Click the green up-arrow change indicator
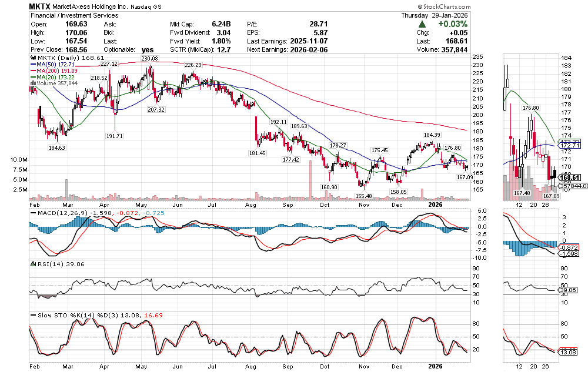The width and height of the screenshot is (588, 372). point(422,24)
